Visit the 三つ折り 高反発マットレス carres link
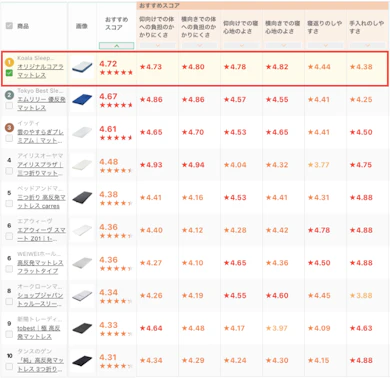Viewport: 390px width, 378px height. click(x=41, y=202)
